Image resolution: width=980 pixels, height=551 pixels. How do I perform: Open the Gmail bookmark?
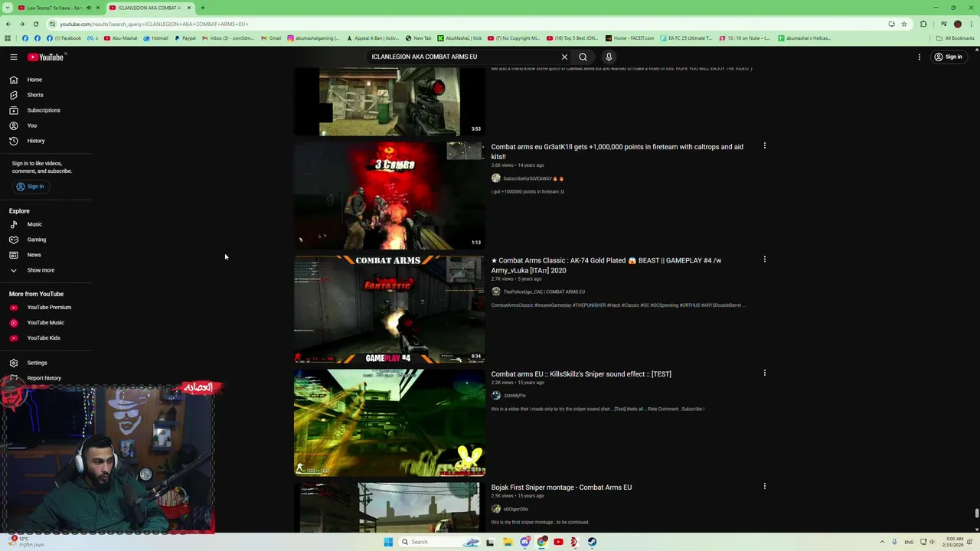(271, 38)
